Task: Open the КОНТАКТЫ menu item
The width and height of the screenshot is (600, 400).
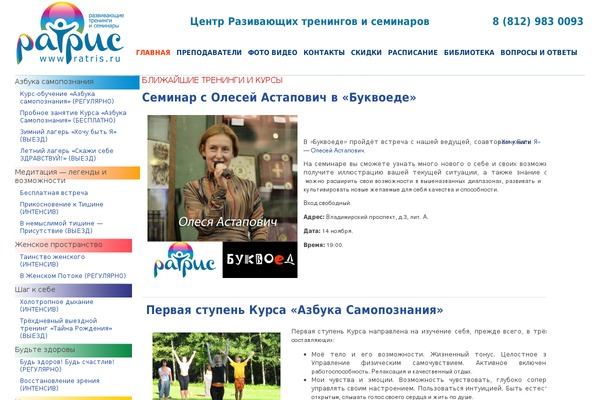Action: point(324,52)
